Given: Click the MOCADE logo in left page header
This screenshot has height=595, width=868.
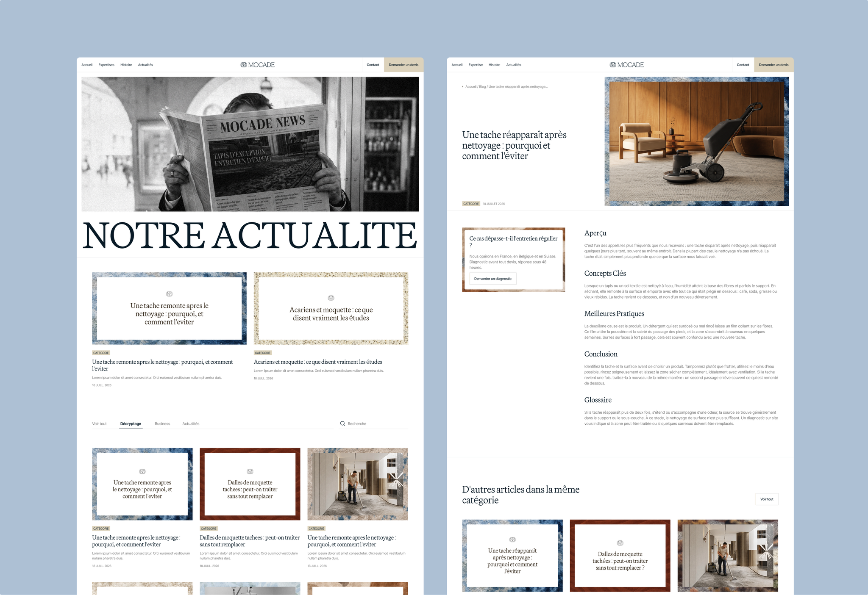Looking at the screenshot, I should 258,65.
